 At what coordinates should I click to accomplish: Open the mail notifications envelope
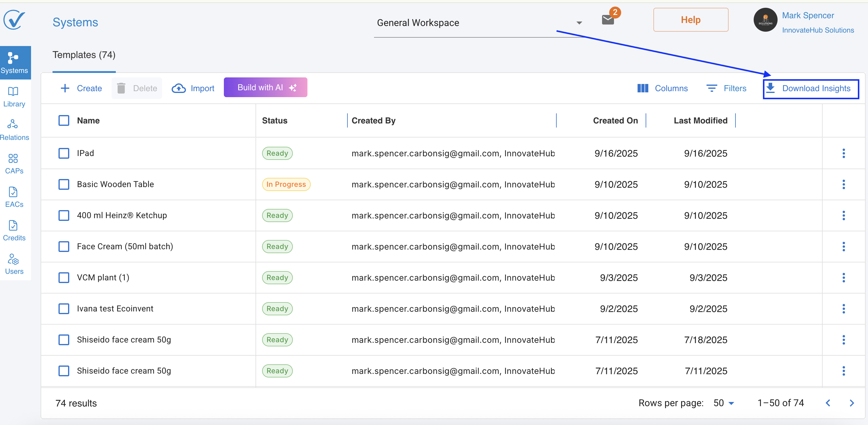pyautogui.click(x=607, y=19)
